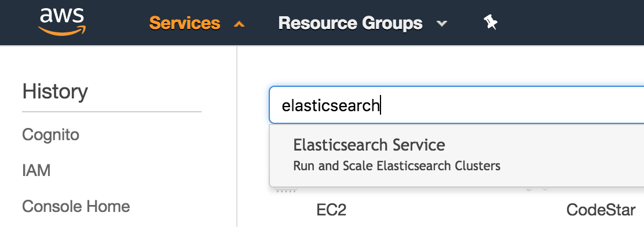
Task: Expand the Resource Groups chevron
Action: [441, 24]
